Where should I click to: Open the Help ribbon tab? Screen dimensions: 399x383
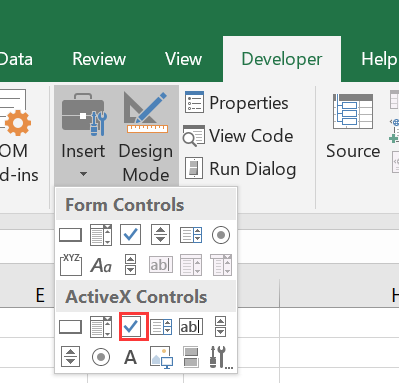pyautogui.click(x=379, y=59)
